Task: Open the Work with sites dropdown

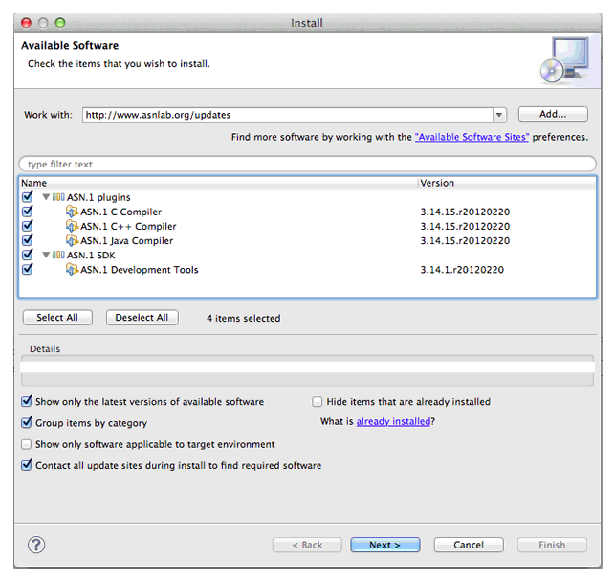Action: [x=500, y=115]
